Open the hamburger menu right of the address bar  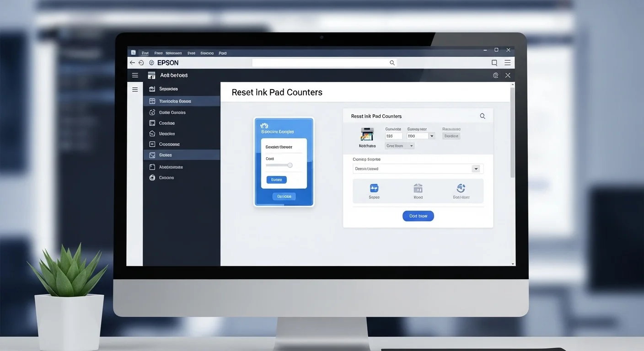[507, 63]
